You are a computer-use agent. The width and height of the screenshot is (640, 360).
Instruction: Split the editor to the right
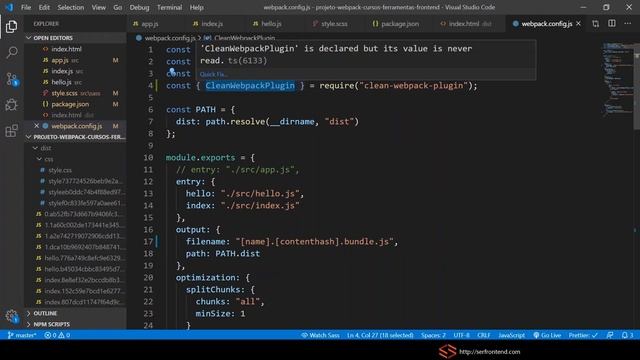point(611,24)
